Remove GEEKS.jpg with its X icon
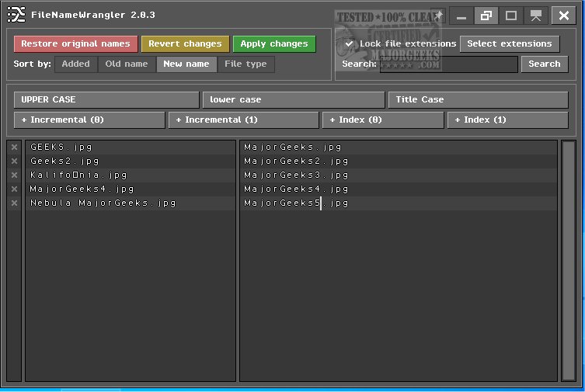 tap(14, 147)
